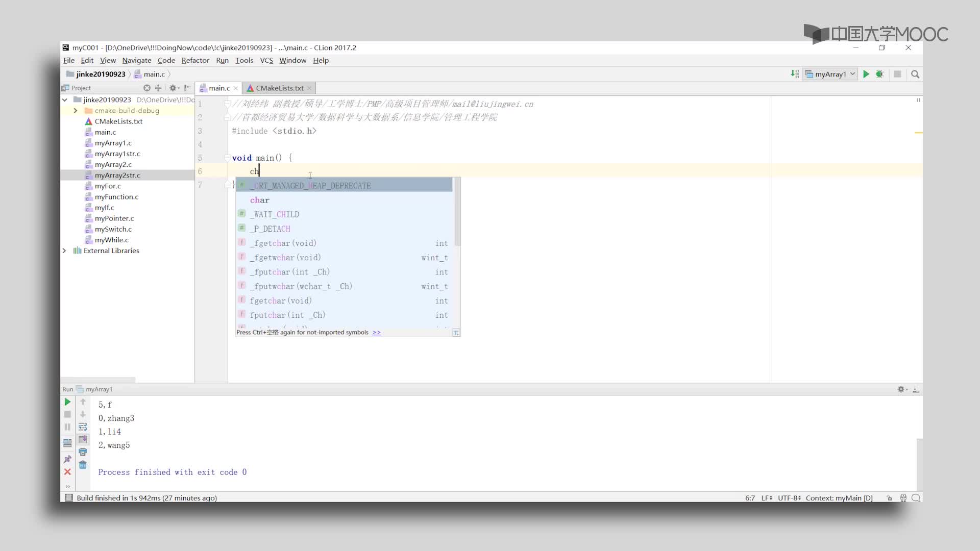Click the >> link for not-imported symbols
This screenshot has width=980, height=551.
376,332
